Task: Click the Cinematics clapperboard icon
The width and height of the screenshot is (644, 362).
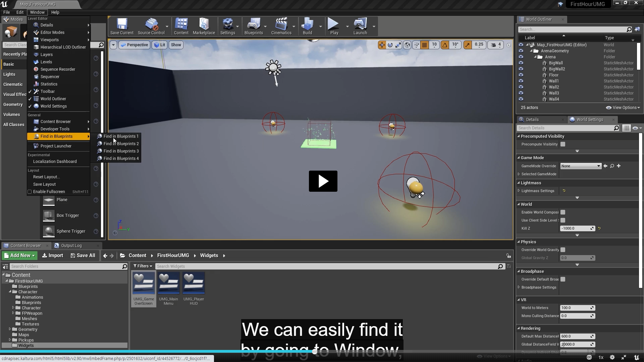Action: click(x=281, y=24)
